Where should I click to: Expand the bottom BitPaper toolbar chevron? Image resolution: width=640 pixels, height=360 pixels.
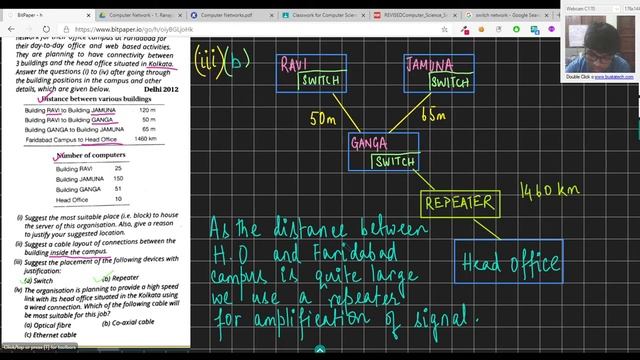320,349
